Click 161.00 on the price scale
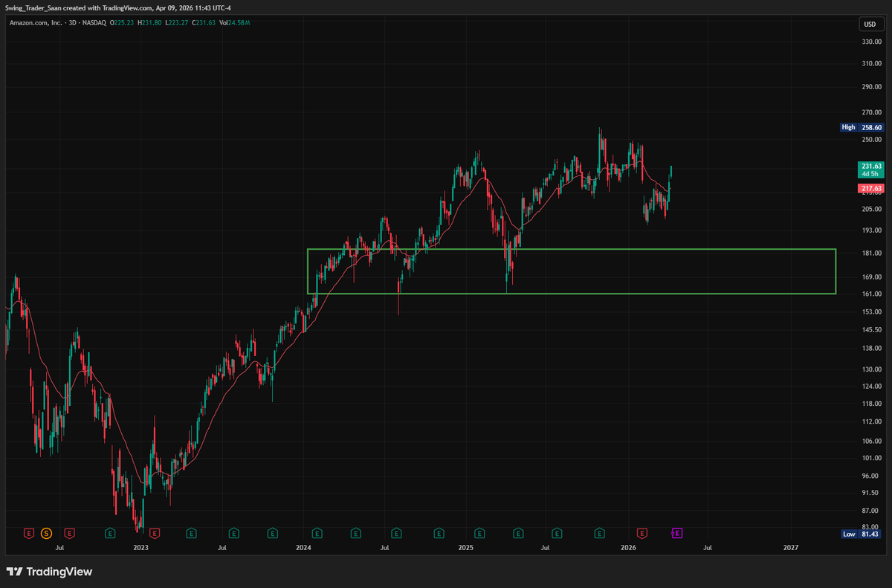This screenshot has width=892, height=588. click(871, 294)
